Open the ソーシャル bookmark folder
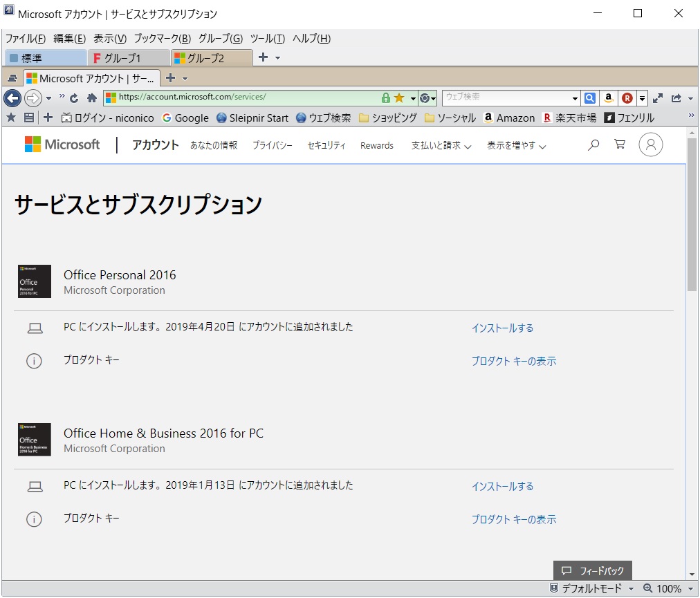Viewport: 700px width, 598px height. (x=450, y=118)
